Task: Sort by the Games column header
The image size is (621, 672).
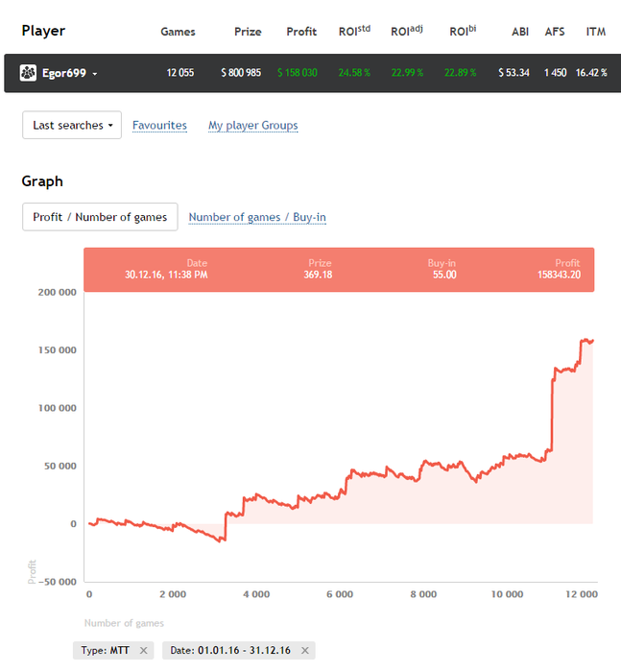Action: coord(178,32)
